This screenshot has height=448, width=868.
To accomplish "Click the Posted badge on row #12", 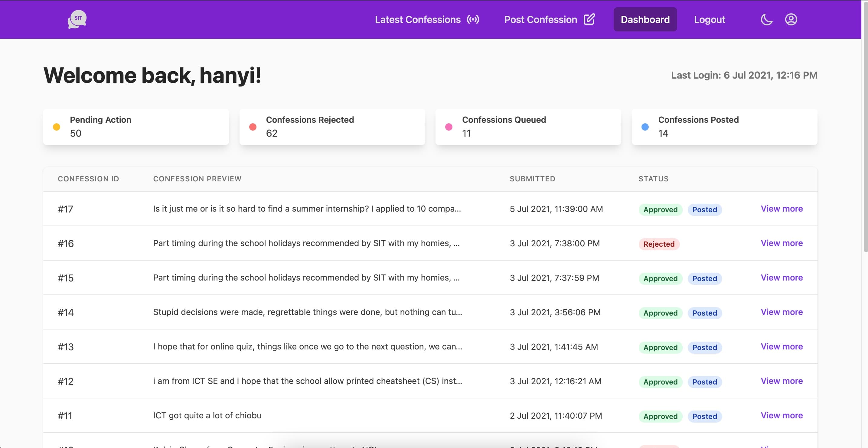I will coord(704,382).
